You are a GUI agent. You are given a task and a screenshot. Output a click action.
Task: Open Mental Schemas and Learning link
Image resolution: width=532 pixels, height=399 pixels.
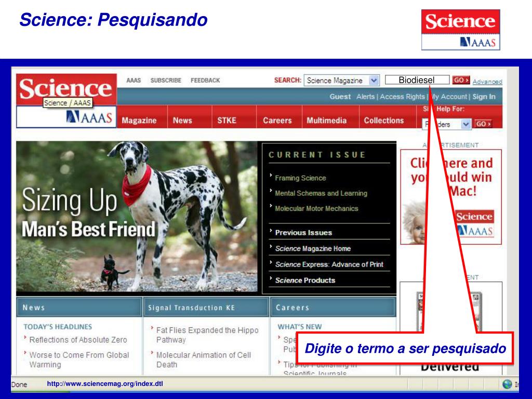321,193
